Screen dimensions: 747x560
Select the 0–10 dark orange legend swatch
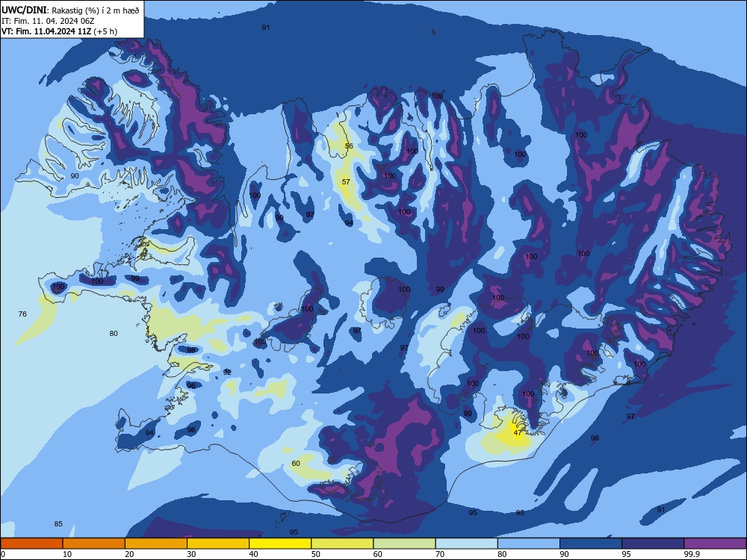pos(31,544)
